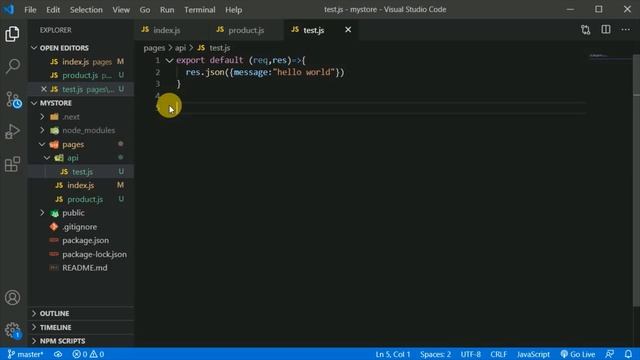
Task: Click the "hello world" string in code
Action: coord(304,72)
